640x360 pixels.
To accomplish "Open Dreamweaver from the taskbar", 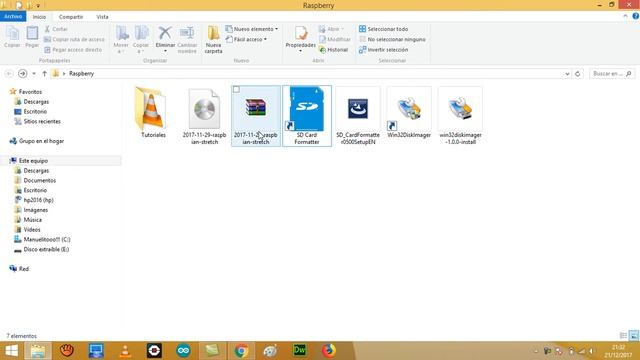I will 300,351.
